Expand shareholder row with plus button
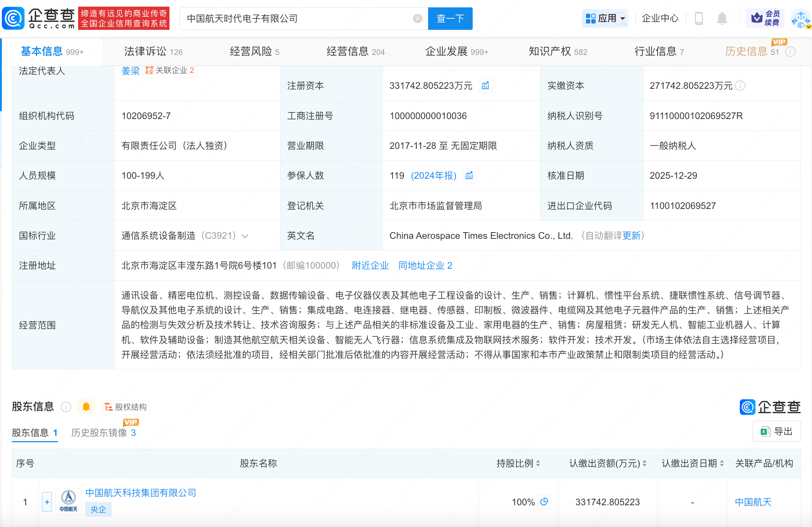Screen dimensions: 812x527 point(47,502)
